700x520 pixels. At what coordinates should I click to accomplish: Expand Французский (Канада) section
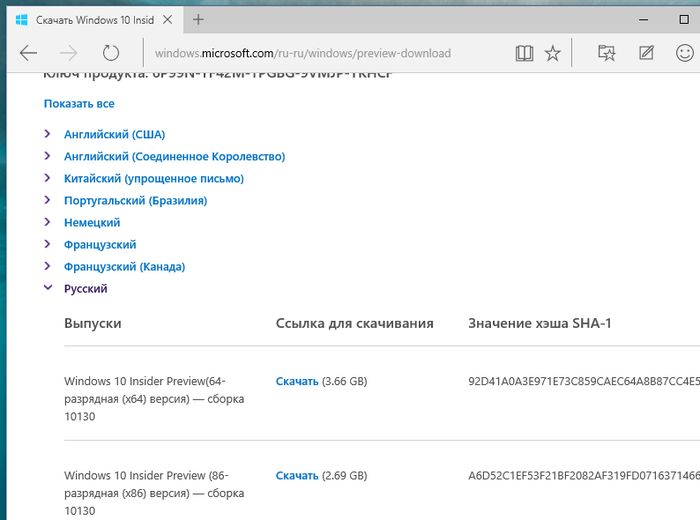124,266
